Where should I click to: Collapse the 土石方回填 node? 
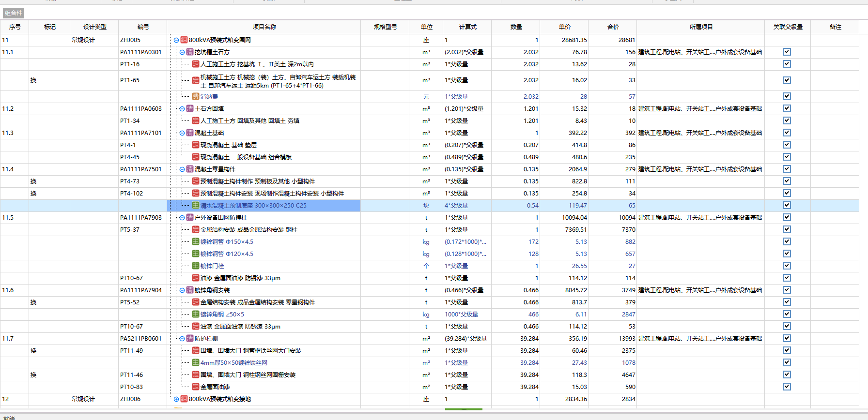182,109
